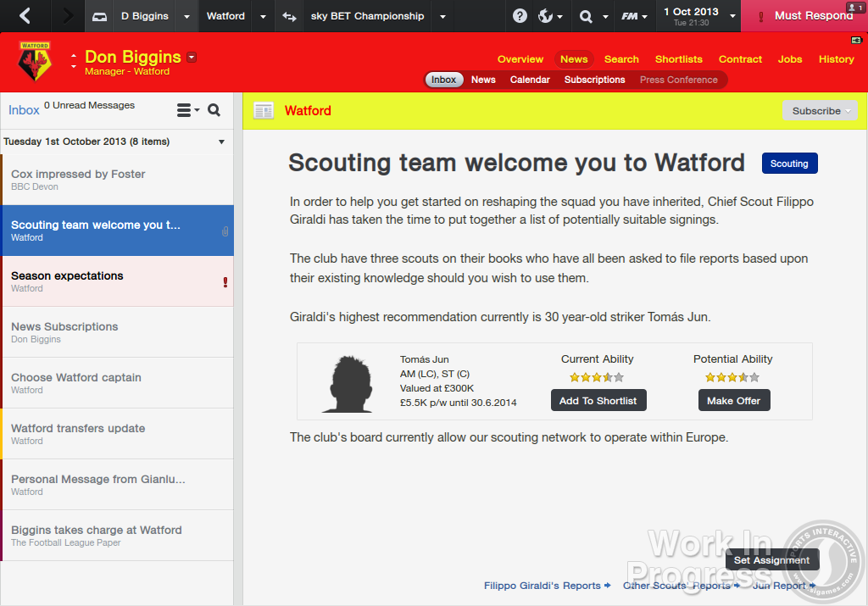Open the Subscribe dropdown

click(820, 111)
